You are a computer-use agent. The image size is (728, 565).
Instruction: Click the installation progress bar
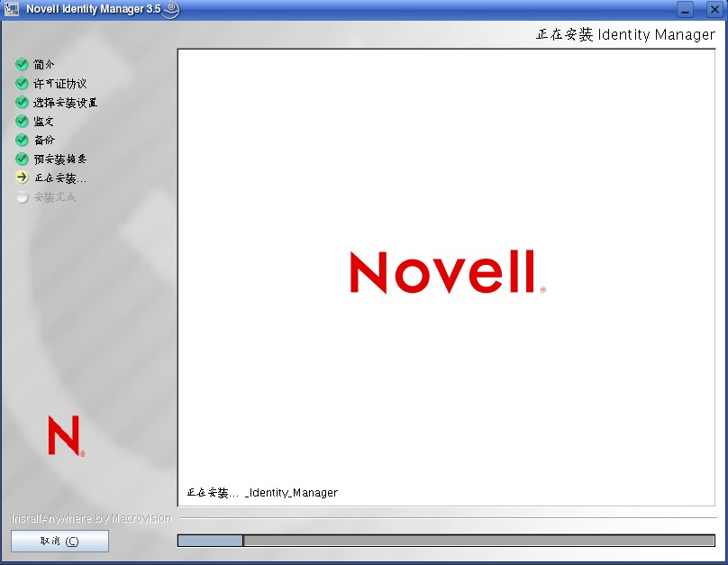coord(446,541)
